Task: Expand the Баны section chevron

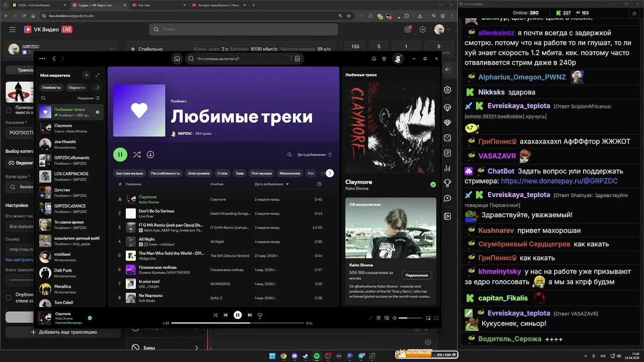Action: (197, 347)
